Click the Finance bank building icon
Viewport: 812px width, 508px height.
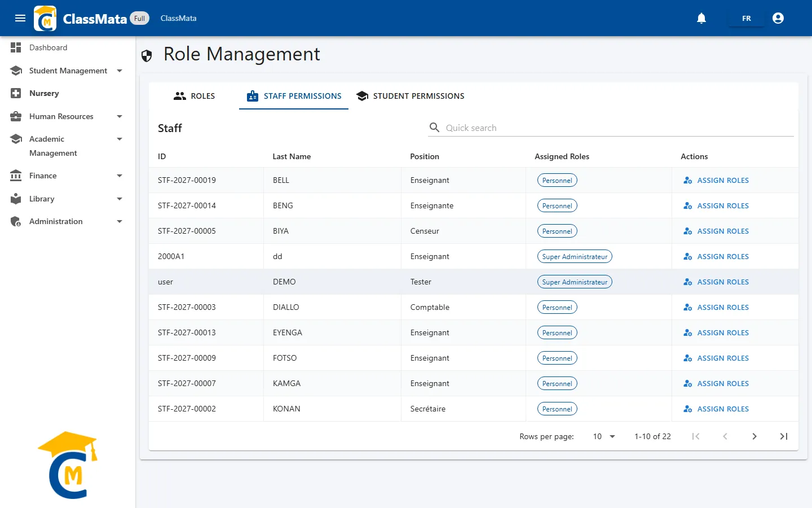pyautogui.click(x=16, y=176)
